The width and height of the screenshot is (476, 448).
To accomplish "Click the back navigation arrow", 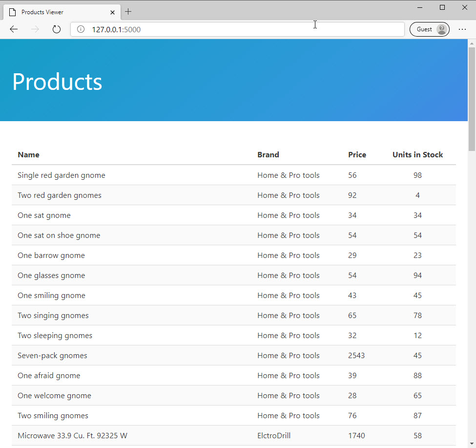I will 14,29.
